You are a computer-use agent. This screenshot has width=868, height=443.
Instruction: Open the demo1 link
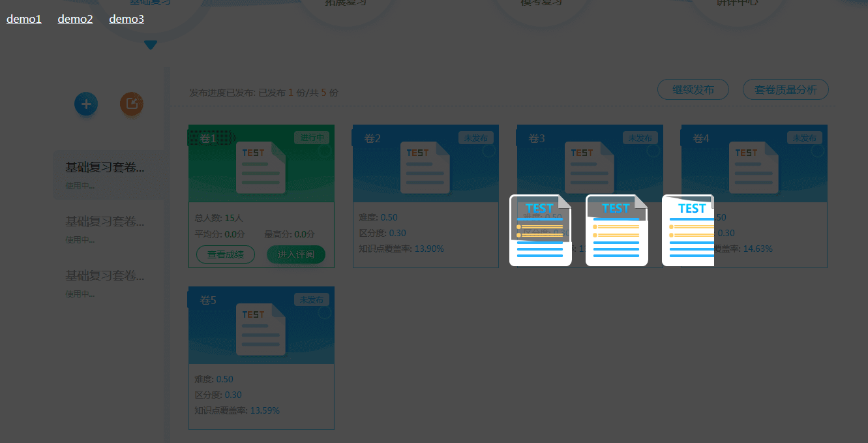point(24,19)
